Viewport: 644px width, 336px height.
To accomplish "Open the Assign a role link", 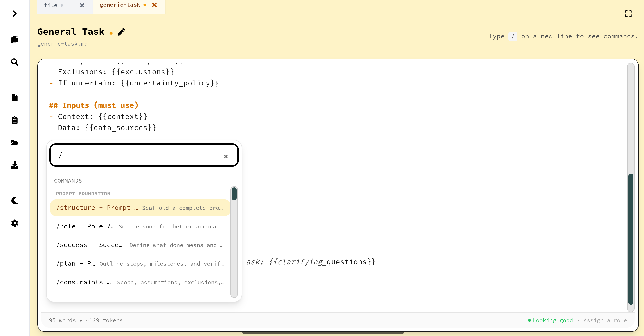I will point(605,320).
